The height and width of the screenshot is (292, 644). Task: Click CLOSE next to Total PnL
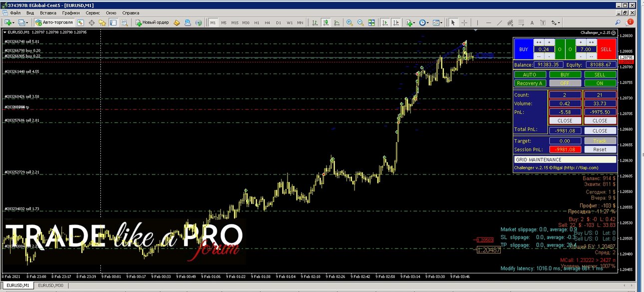[x=600, y=130]
